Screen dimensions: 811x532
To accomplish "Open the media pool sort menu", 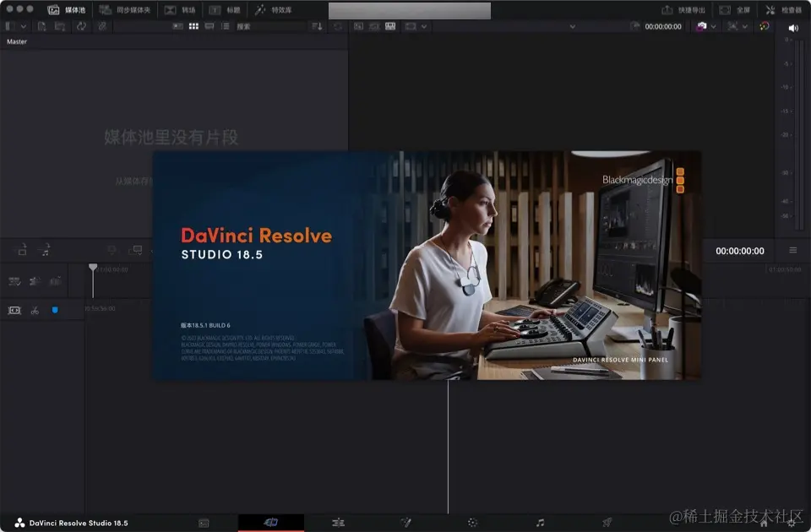I will pyautogui.click(x=318, y=26).
